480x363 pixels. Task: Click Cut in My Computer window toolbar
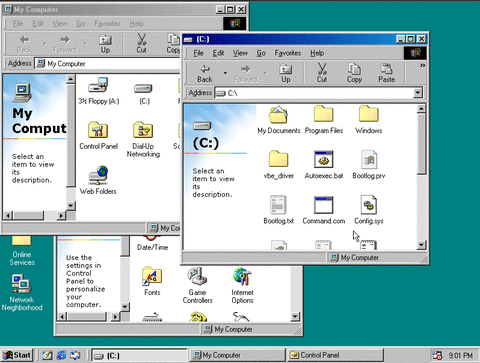(141, 44)
